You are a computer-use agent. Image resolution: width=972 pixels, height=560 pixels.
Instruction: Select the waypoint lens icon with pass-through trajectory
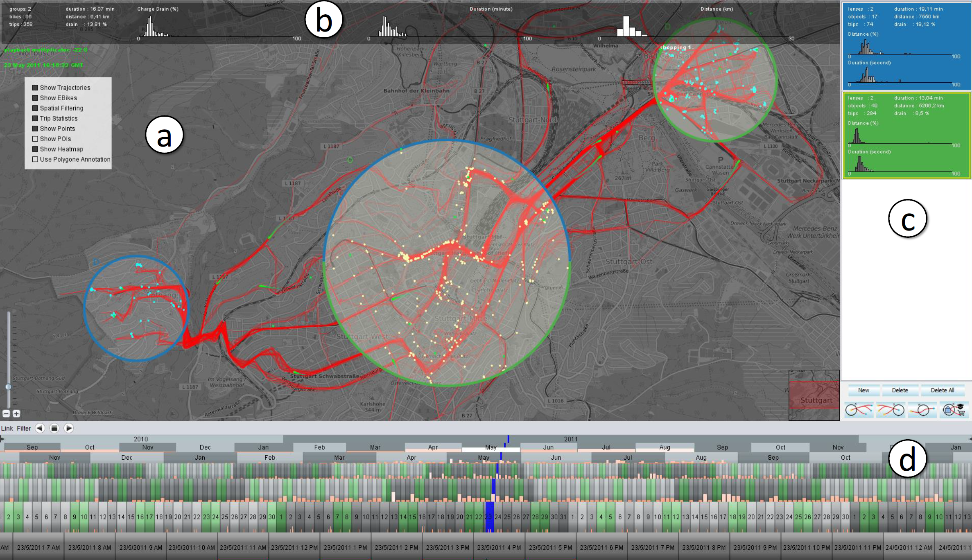tap(922, 410)
